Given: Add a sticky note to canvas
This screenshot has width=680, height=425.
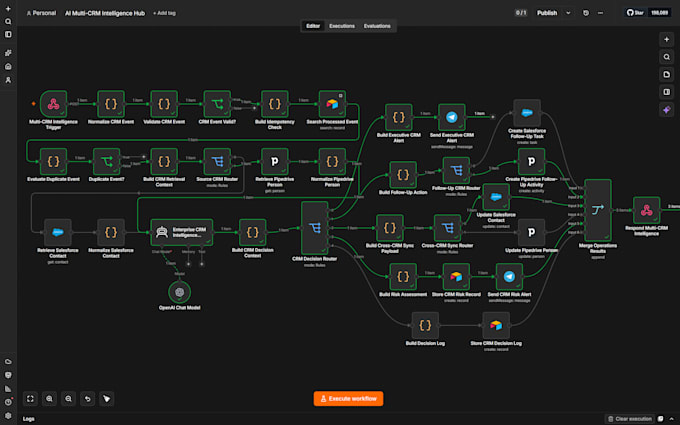Looking at the screenshot, I should (x=667, y=75).
